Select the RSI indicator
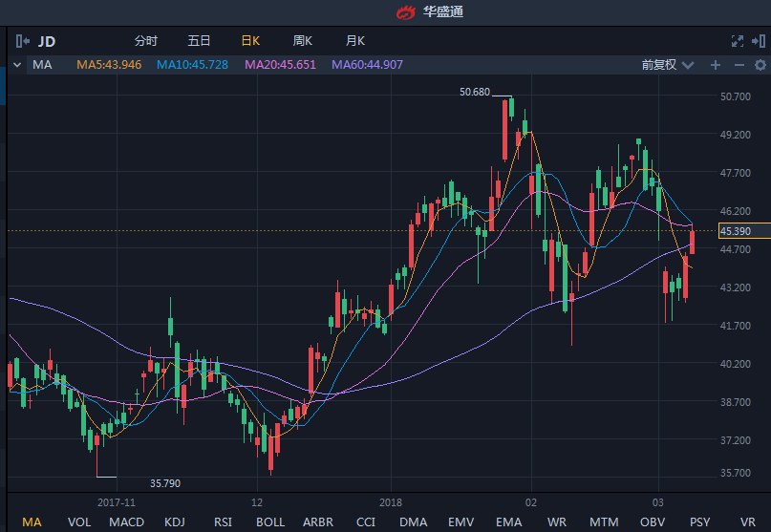 223,521
